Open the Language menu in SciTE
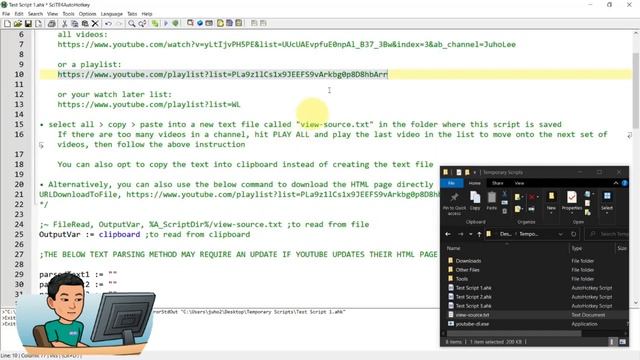This screenshot has width=640, height=360. [x=112, y=14]
